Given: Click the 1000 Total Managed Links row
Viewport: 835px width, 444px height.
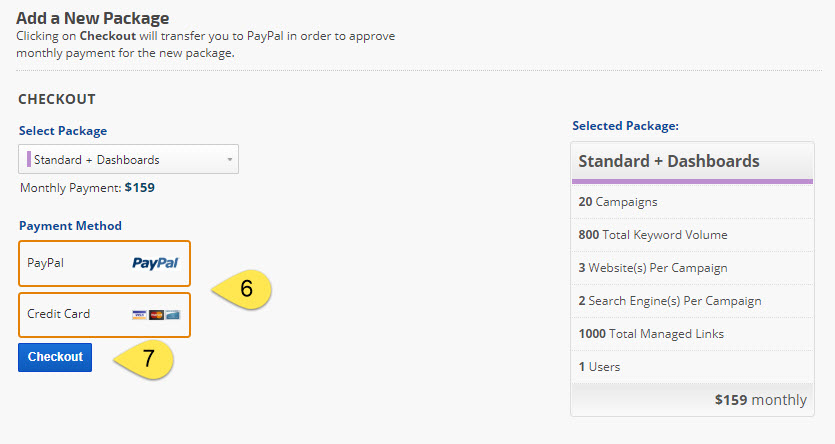Looking at the screenshot, I should point(692,334).
